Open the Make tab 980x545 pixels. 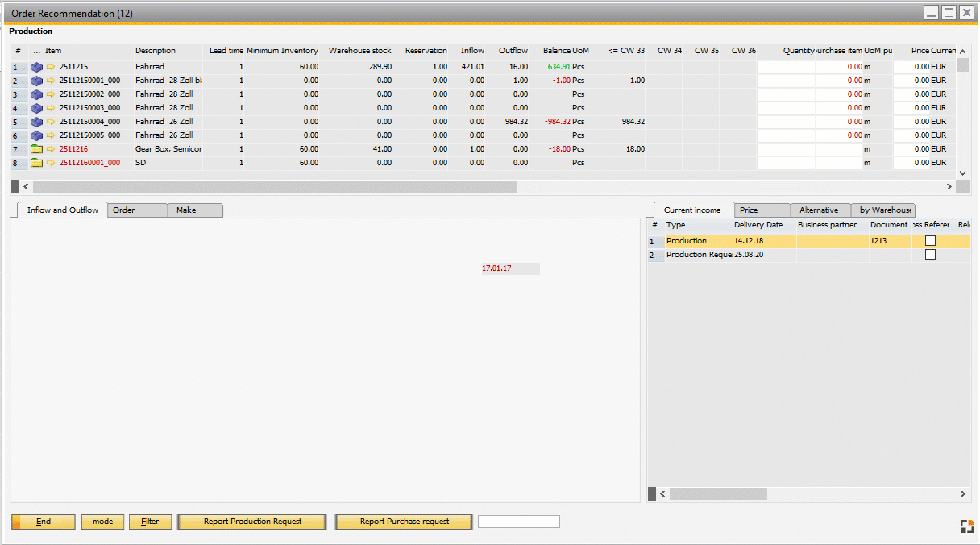194,210
